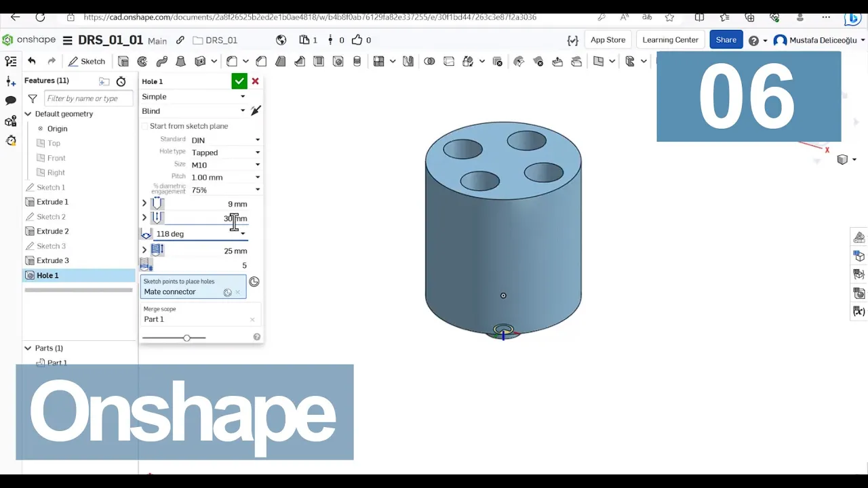This screenshot has height=488, width=868.
Task: Click the Redo arrow in toolbar
Action: click(x=52, y=61)
